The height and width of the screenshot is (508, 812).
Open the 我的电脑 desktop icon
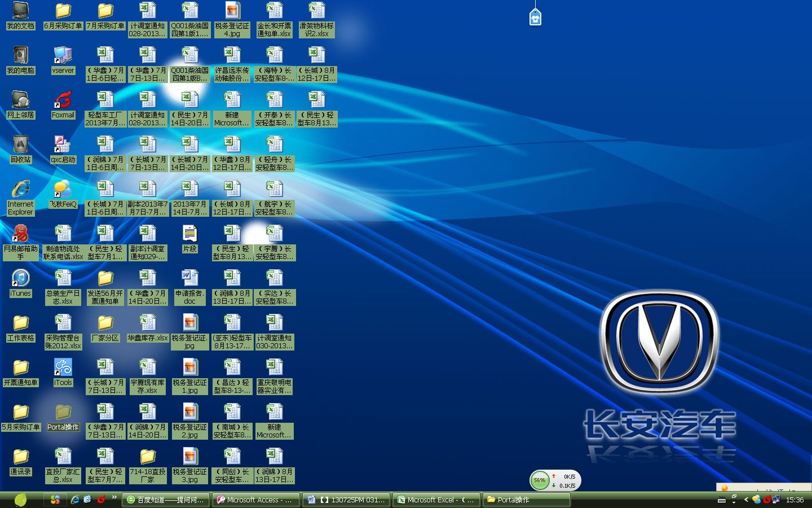point(20,57)
